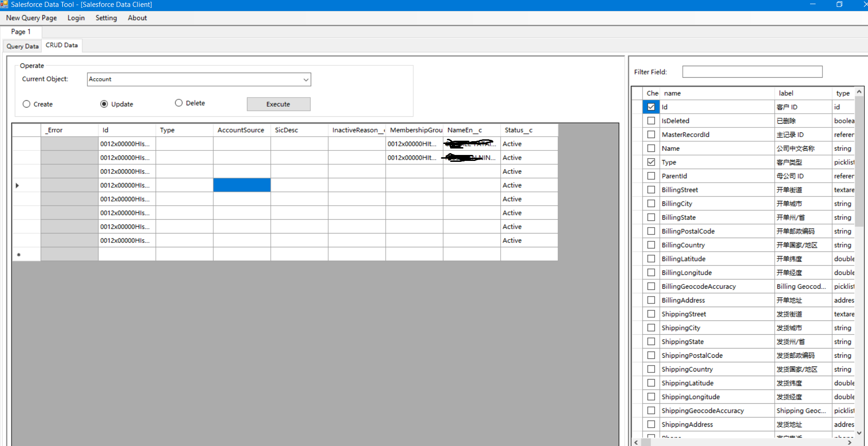Click the About menu item
Viewport: 868px width, 446px height.
[137, 18]
